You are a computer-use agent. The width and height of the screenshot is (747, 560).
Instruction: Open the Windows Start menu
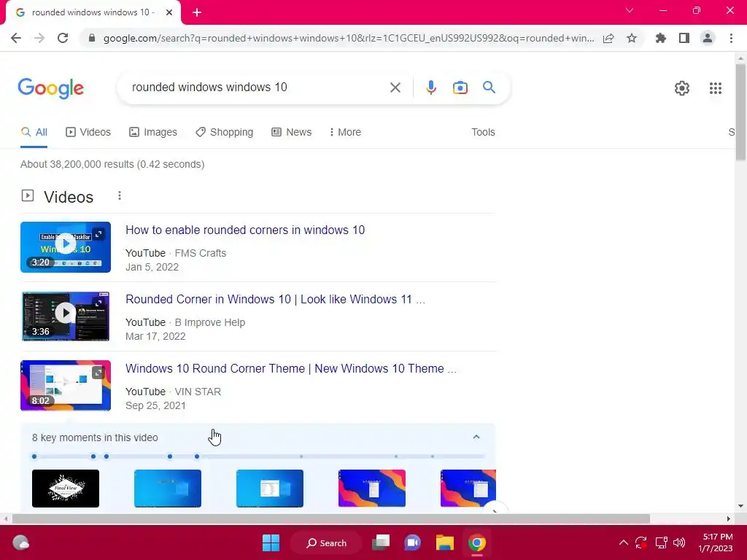(271, 542)
